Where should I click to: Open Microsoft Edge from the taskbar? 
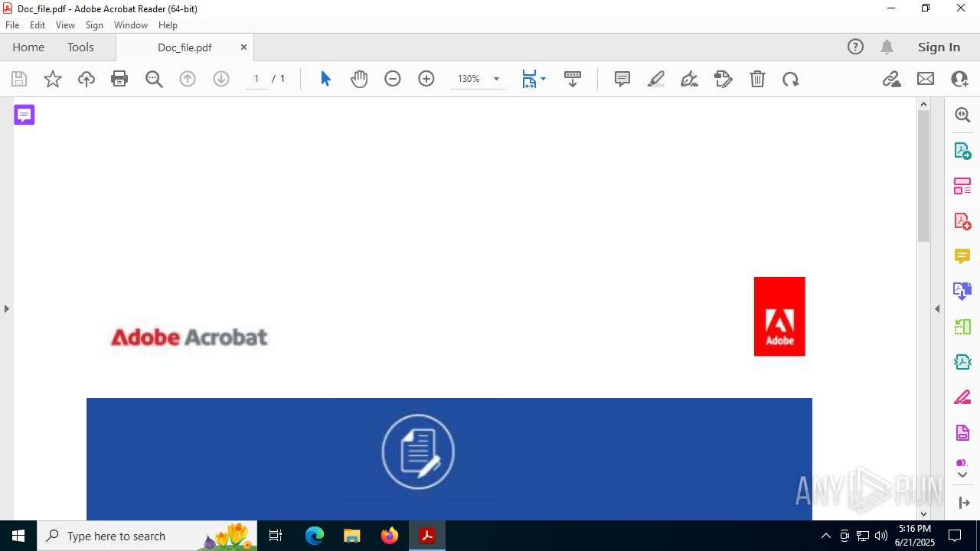tap(315, 536)
